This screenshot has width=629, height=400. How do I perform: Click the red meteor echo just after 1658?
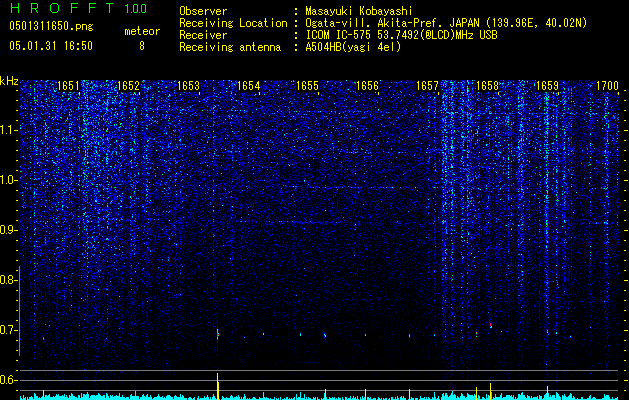click(x=490, y=324)
